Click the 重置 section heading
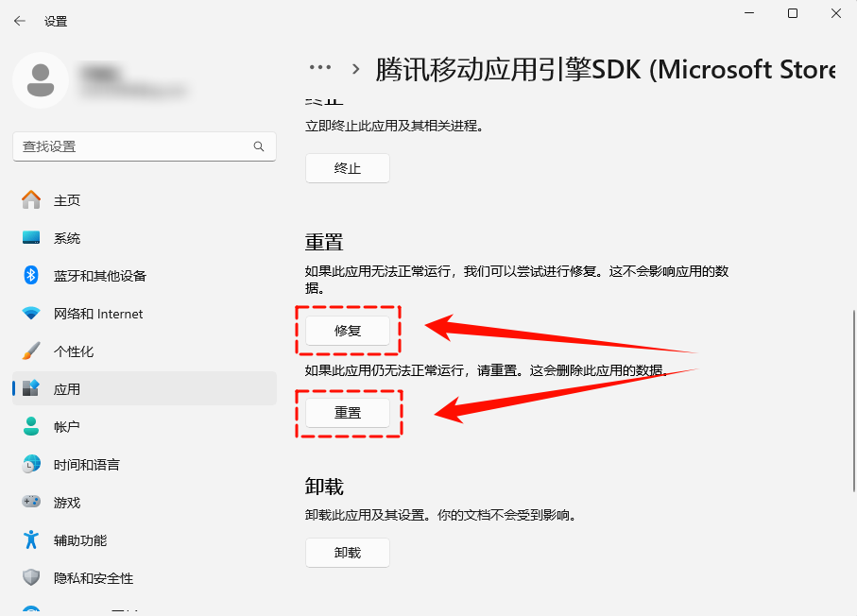This screenshot has width=857, height=616. coord(324,242)
